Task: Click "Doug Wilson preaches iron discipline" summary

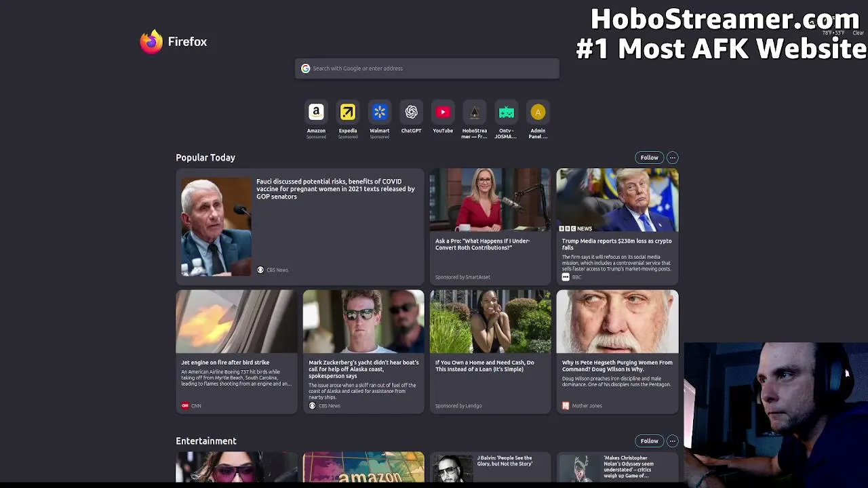Action: [616, 382]
